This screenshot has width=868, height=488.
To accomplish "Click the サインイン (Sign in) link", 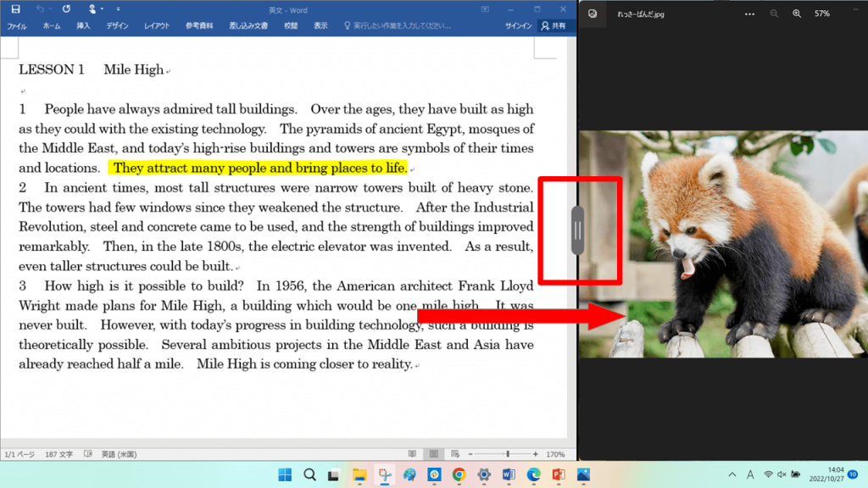I will 519,26.
